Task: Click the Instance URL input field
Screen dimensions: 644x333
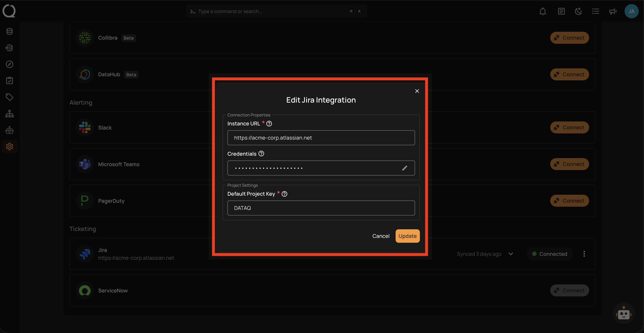Action: pyautogui.click(x=321, y=138)
